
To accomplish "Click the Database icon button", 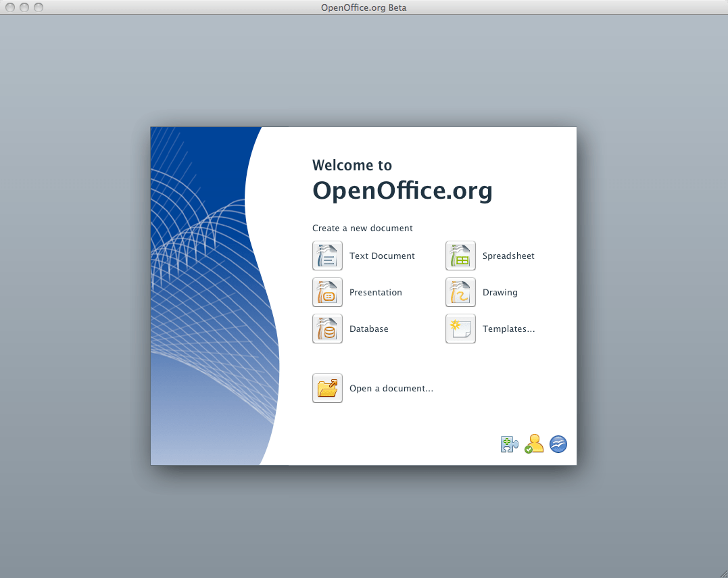I will (x=327, y=329).
